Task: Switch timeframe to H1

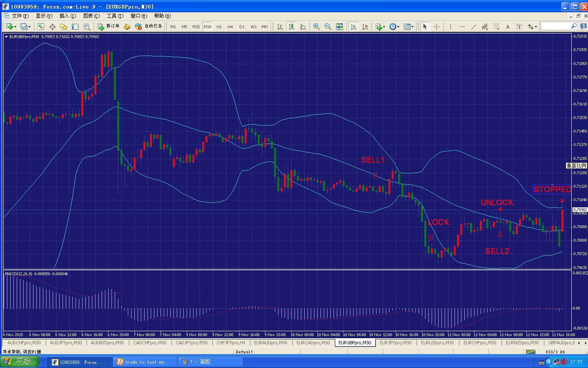Action: point(219,27)
